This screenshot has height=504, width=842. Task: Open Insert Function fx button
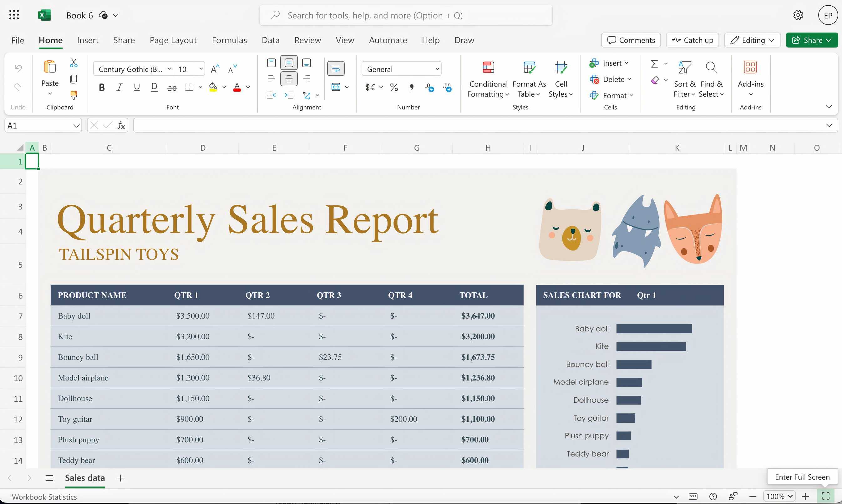pos(121,125)
